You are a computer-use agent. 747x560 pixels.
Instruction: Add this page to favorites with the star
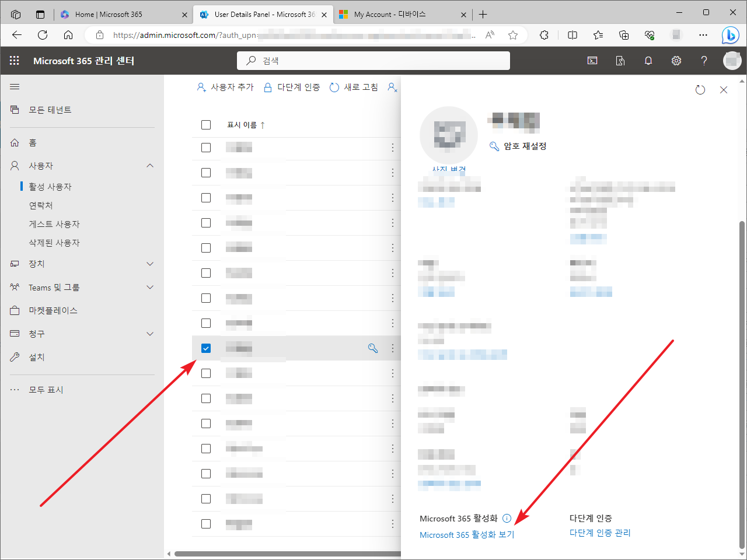(513, 35)
